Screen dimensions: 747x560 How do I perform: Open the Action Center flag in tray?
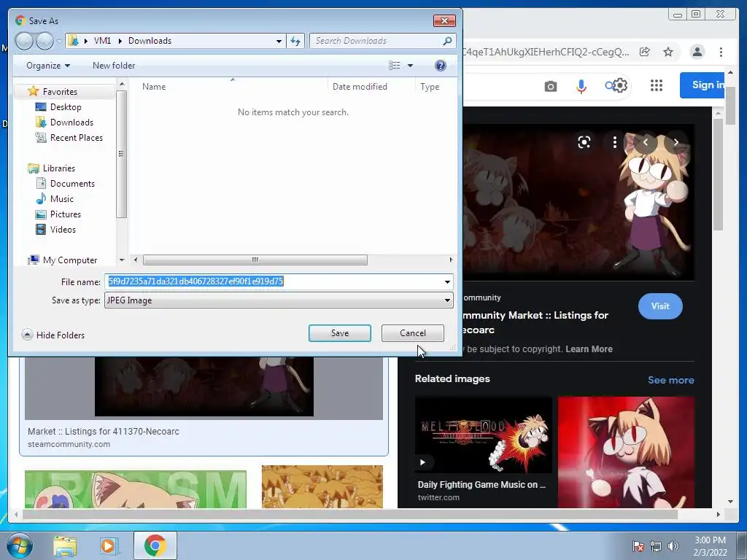pos(638,546)
